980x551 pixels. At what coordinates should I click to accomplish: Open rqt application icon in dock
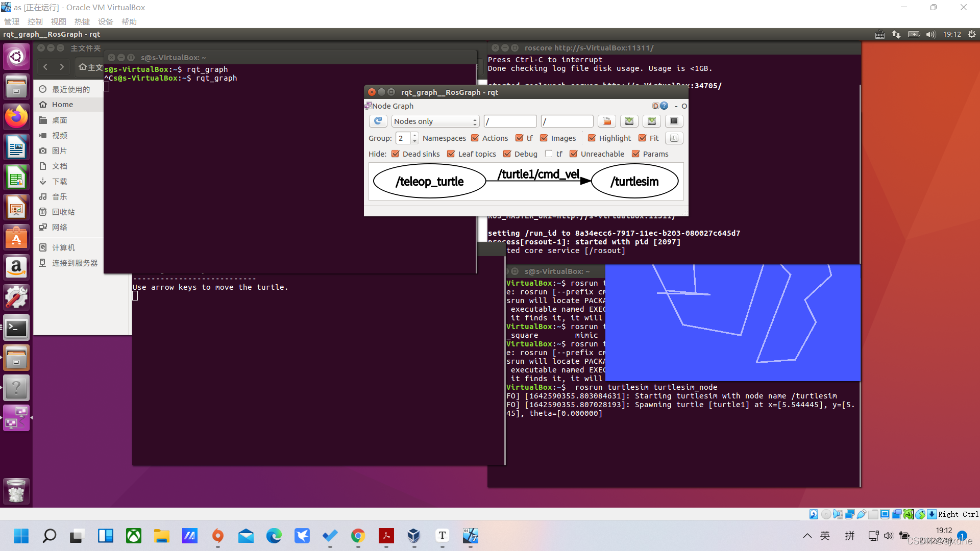coord(16,418)
